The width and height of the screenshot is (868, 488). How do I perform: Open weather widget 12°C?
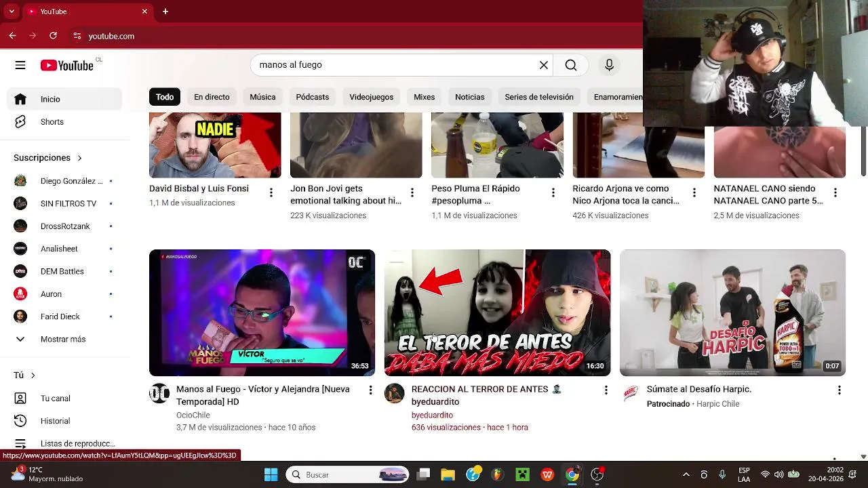tap(46, 474)
